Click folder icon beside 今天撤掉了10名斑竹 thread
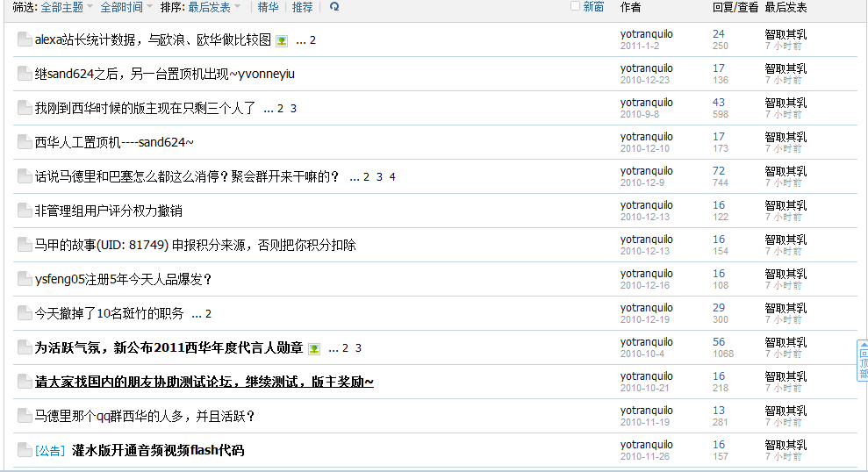Viewport: 868px width, 472px height. pyautogui.click(x=25, y=314)
